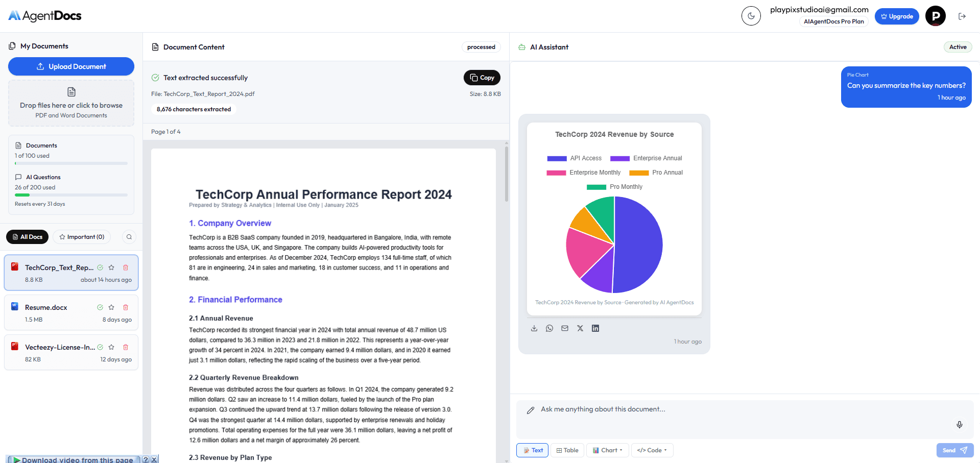Click the logout icon in header
The height and width of the screenshot is (463, 980).
click(962, 16)
